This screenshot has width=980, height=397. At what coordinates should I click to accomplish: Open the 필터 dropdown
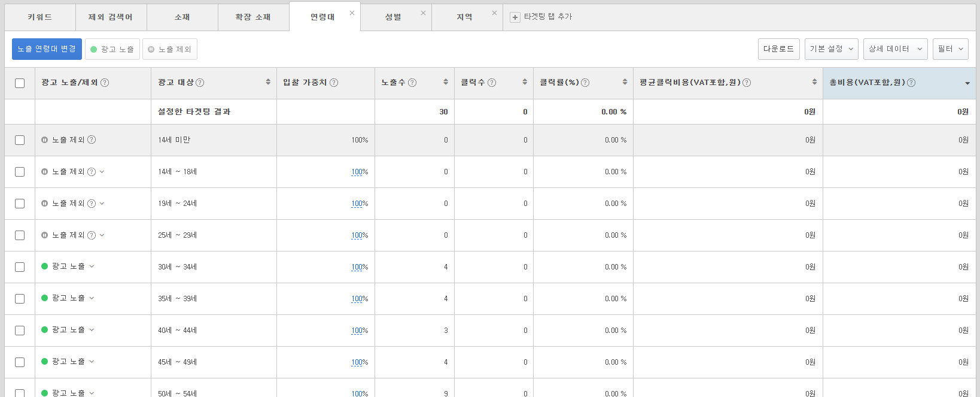[950, 49]
